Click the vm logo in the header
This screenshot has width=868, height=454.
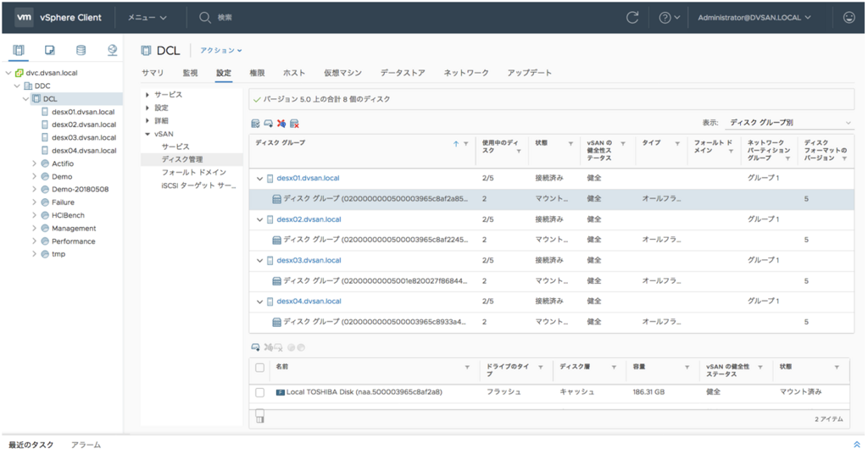pos(24,18)
